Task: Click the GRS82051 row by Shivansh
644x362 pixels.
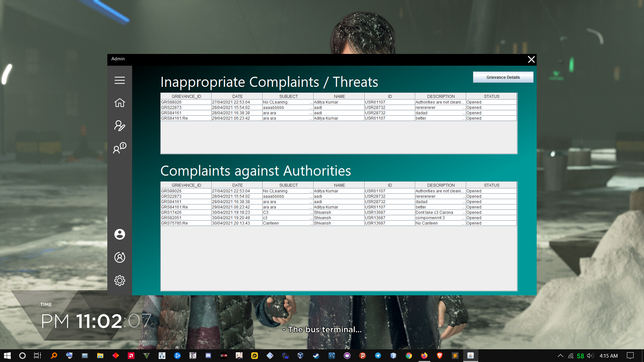Action: [186, 218]
